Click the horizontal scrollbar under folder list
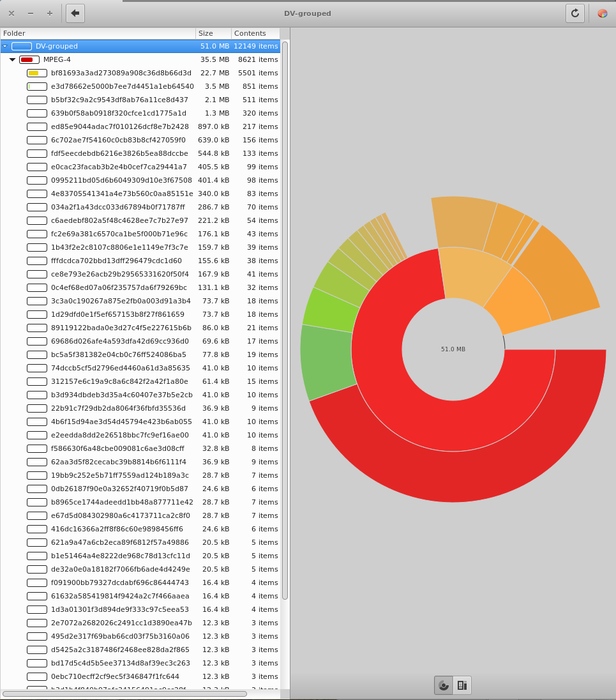 coord(124,694)
